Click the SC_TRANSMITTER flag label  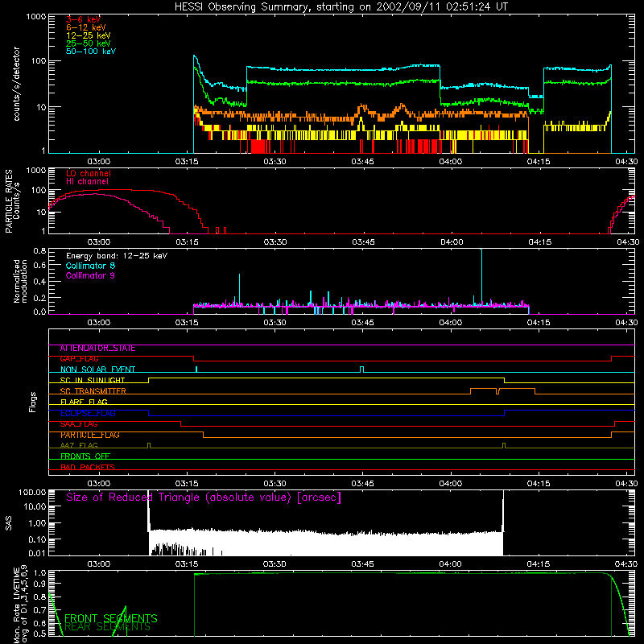(x=93, y=391)
